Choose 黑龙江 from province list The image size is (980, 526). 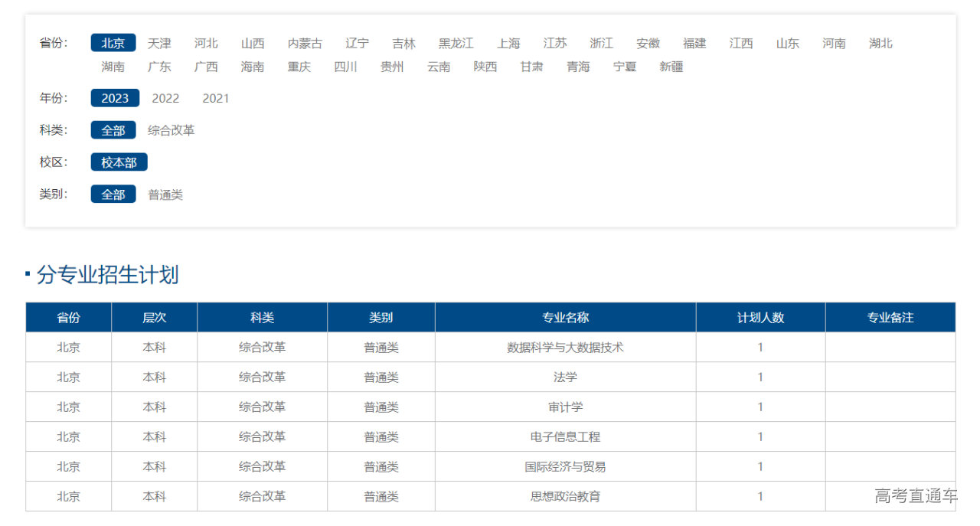click(456, 43)
